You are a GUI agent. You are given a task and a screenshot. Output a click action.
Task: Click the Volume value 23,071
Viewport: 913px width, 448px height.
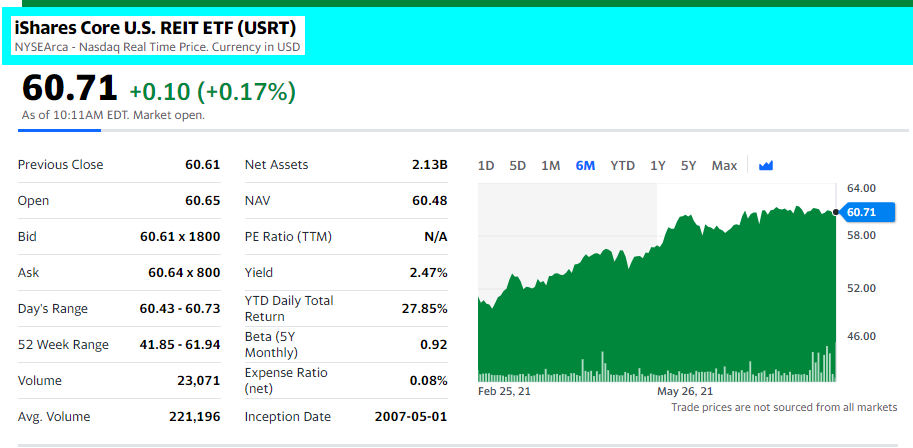(x=199, y=381)
